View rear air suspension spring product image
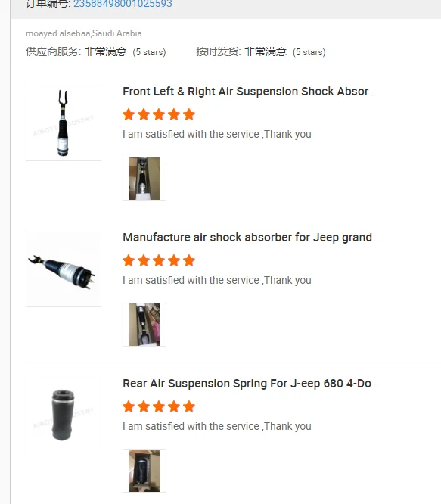Image resolution: width=441 pixels, height=504 pixels. (64, 415)
